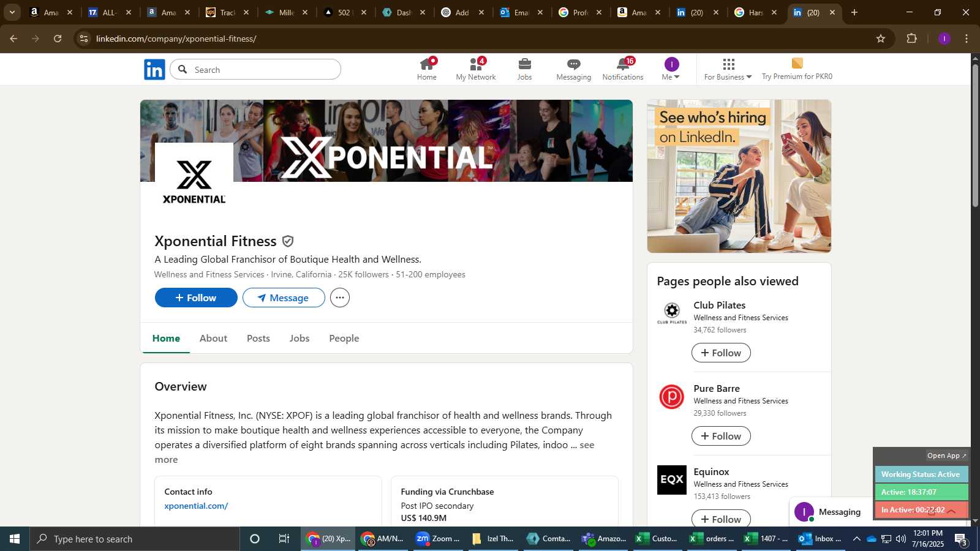The width and height of the screenshot is (980, 551).
Task: Switch to the Emai Outlook browser tab
Action: coord(521,12)
